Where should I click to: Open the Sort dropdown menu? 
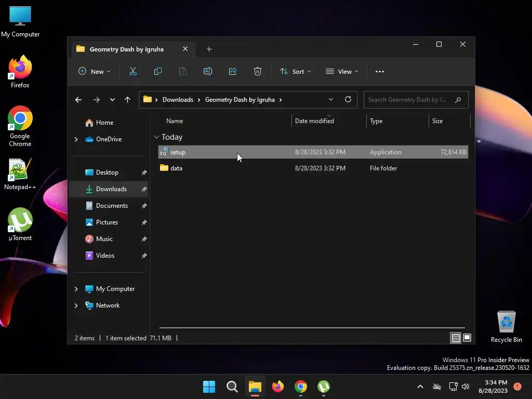[295, 72]
